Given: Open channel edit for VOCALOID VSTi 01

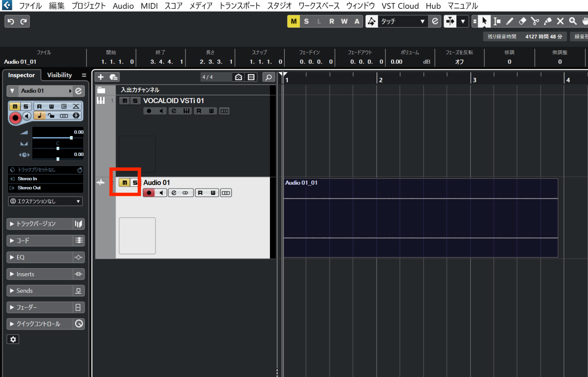Looking at the screenshot, I should tap(174, 111).
